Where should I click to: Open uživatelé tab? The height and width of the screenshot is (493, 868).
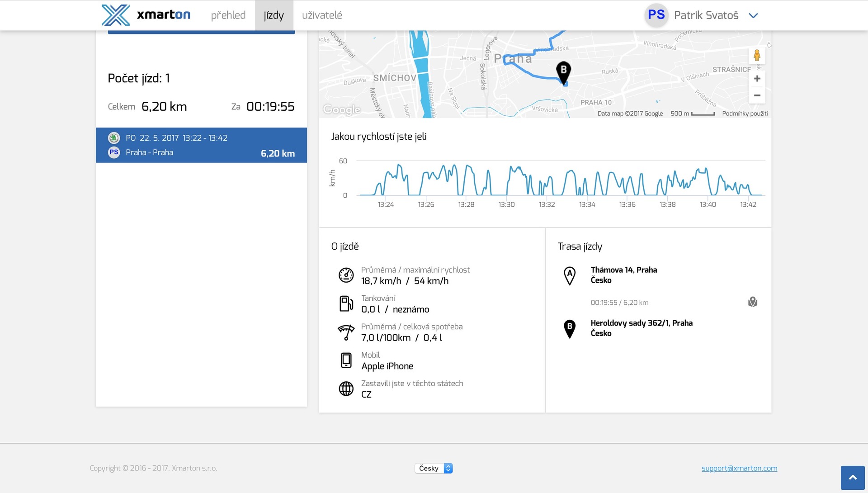click(322, 15)
